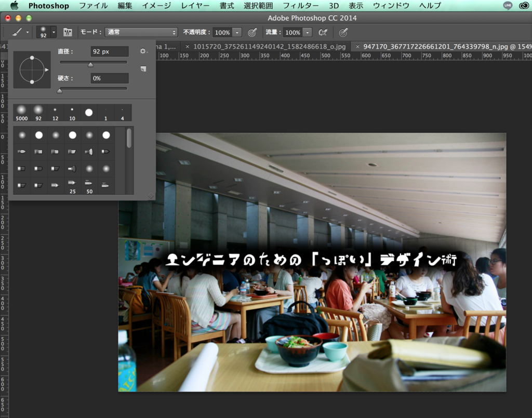
Task: Switch to 1015720_375261149240142_1582486618_o.jpg tab
Action: [270, 46]
